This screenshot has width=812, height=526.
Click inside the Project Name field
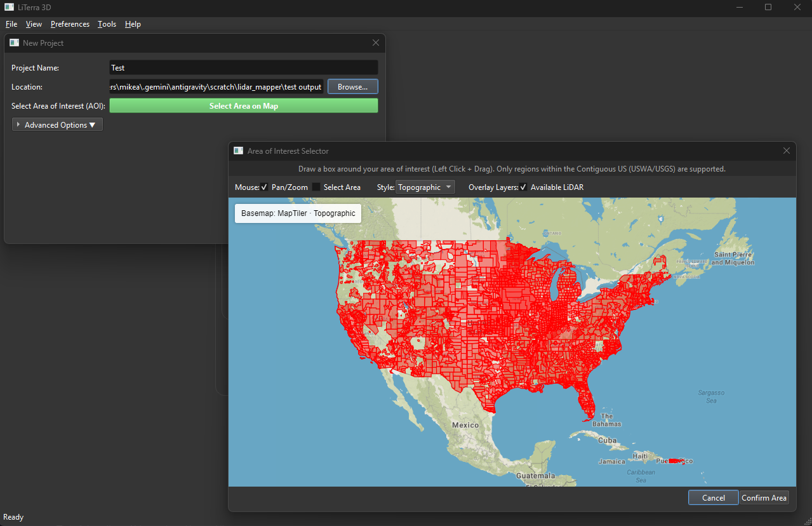tap(243, 67)
